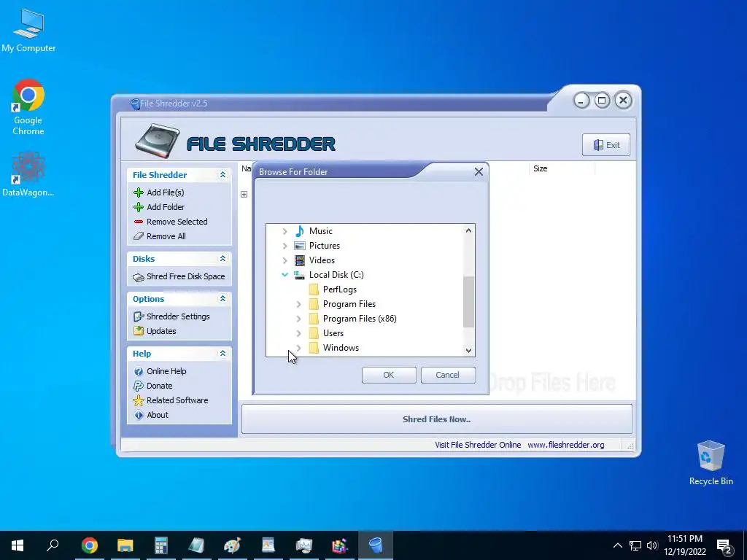Expand the Program Files (x86) node

point(298,319)
